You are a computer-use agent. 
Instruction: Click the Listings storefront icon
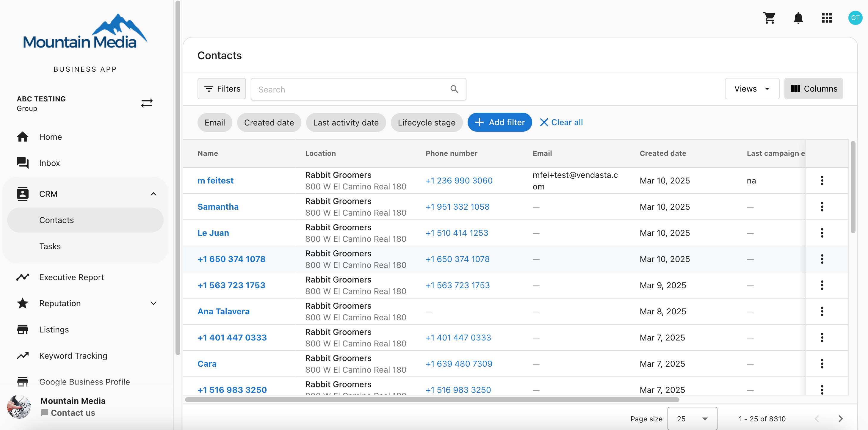(x=23, y=329)
